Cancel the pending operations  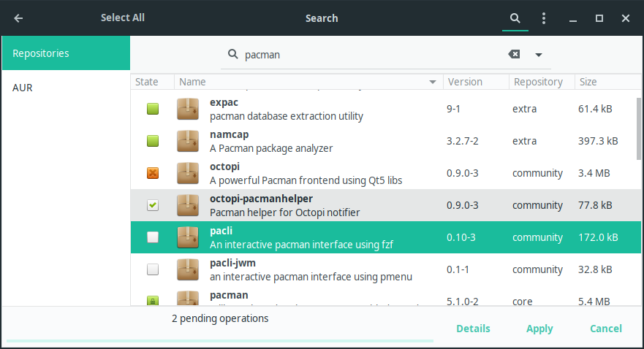[606, 329]
